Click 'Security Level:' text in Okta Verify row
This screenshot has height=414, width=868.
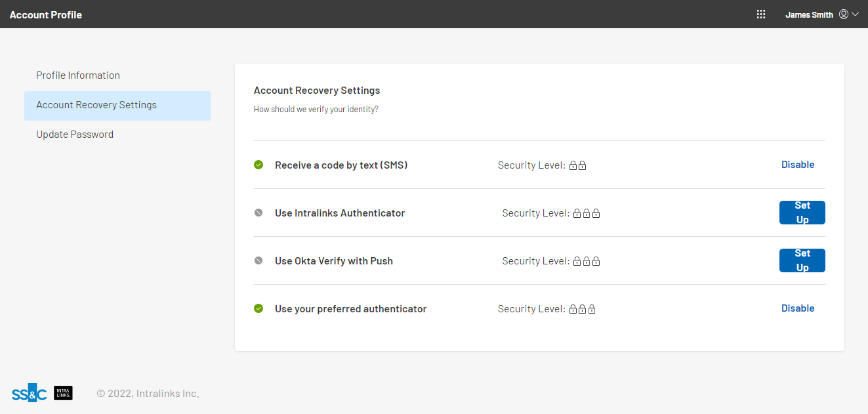pyautogui.click(x=535, y=261)
